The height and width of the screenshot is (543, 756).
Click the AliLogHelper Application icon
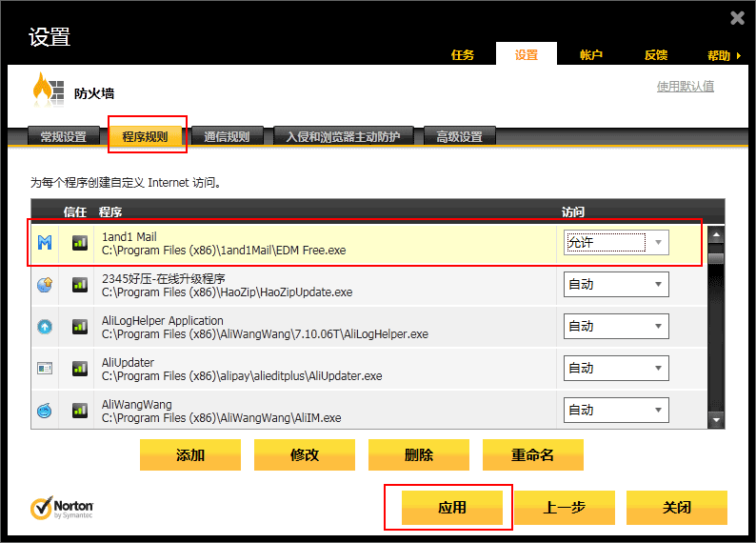(45, 327)
